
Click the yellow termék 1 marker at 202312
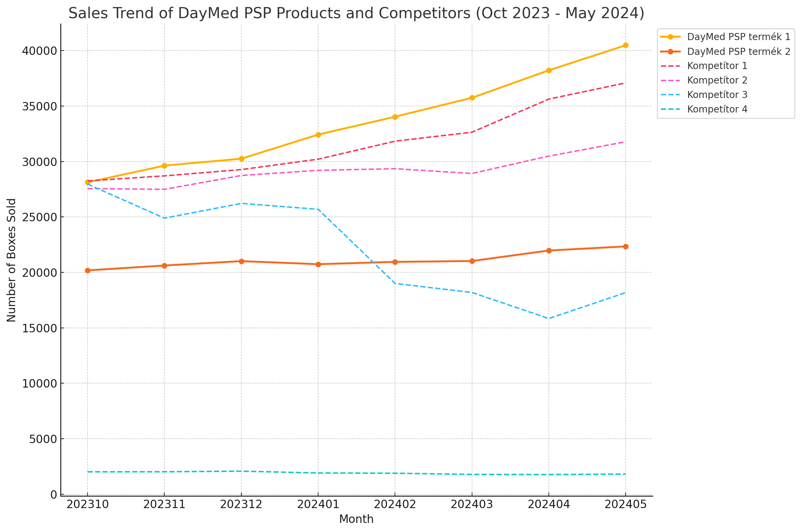pos(241,159)
